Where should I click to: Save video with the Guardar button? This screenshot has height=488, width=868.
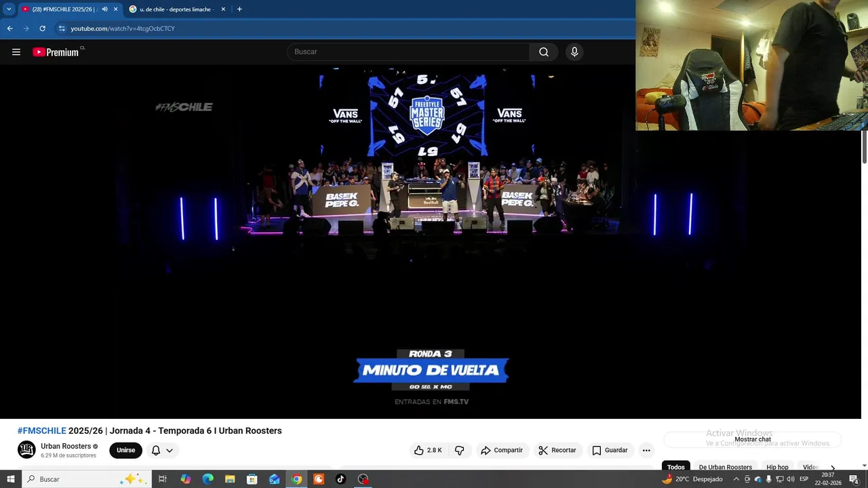610,450
